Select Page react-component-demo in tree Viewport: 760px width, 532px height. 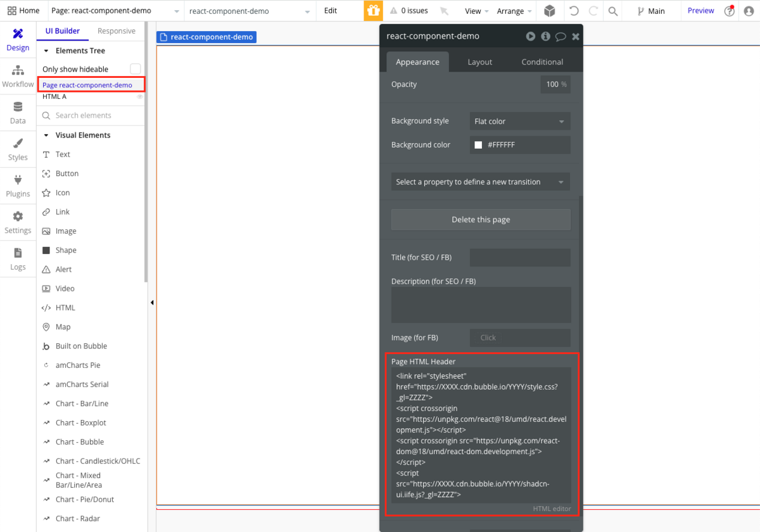pyautogui.click(x=91, y=85)
